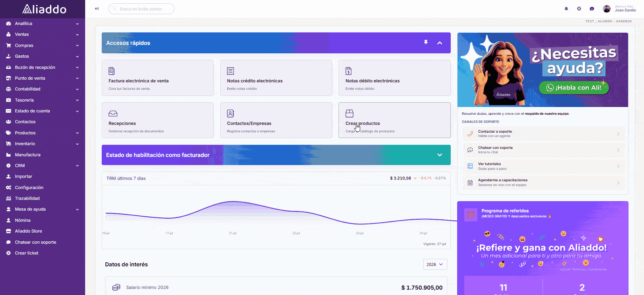Click the Manufactura sidebar icon
644x295 pixels.
8,155
